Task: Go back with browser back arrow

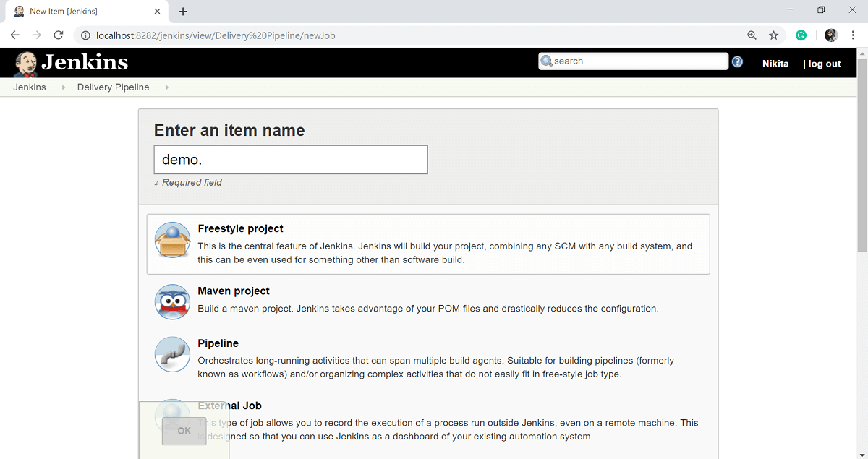Action: tap(14, 35)
